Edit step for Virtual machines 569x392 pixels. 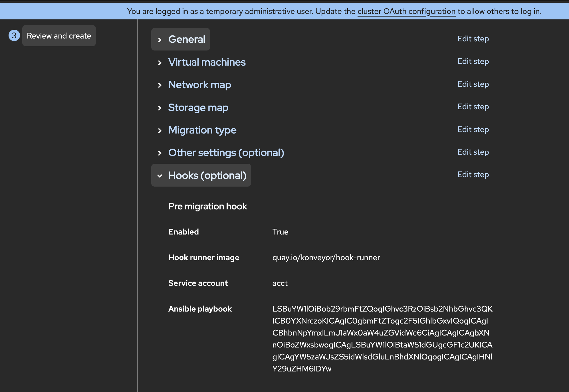(x=473, y=61)
